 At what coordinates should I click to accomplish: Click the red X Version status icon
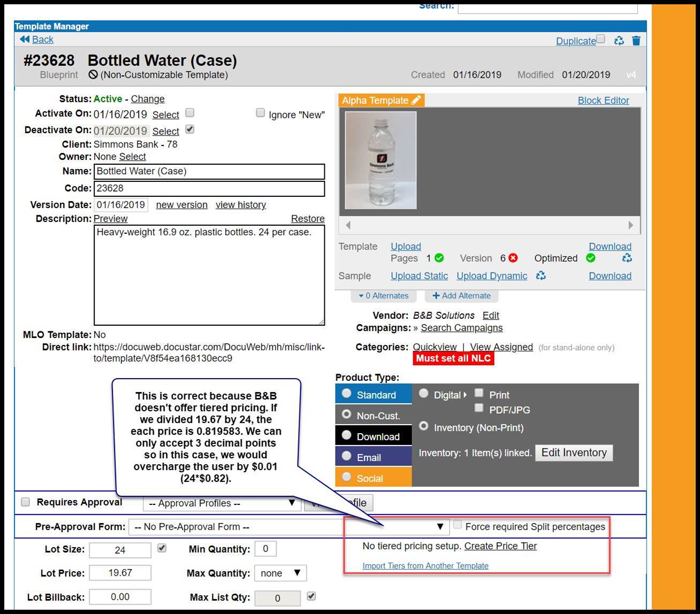pyautogui.click(x=513, y=258)
